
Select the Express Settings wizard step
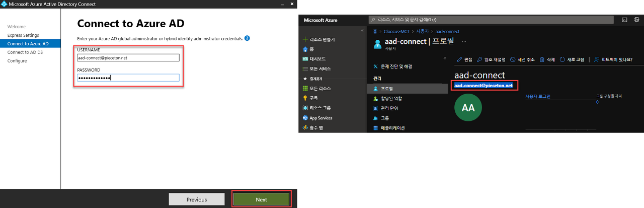point(23,35)
